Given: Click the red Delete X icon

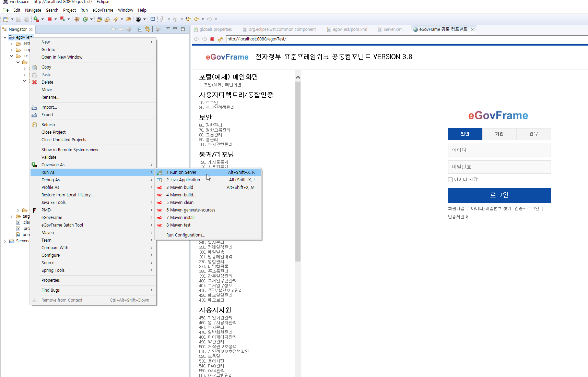Looking at the screenshot, I should tap(34, 82).
